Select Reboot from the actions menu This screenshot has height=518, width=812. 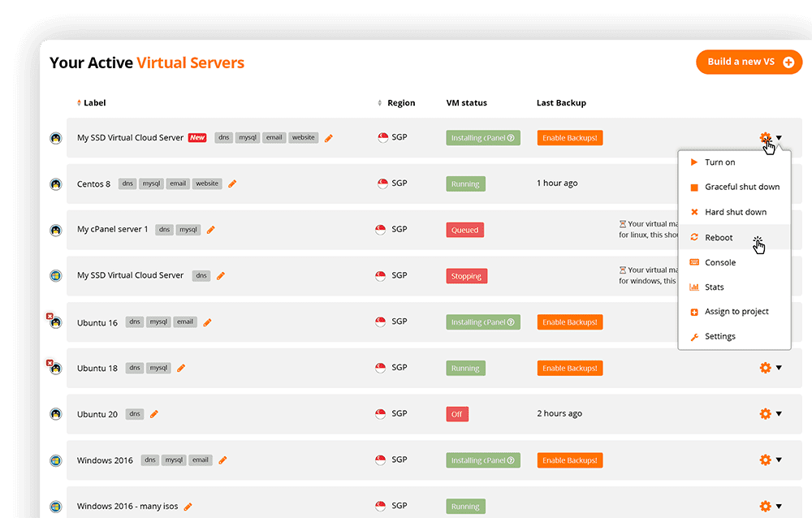(719, 238)
